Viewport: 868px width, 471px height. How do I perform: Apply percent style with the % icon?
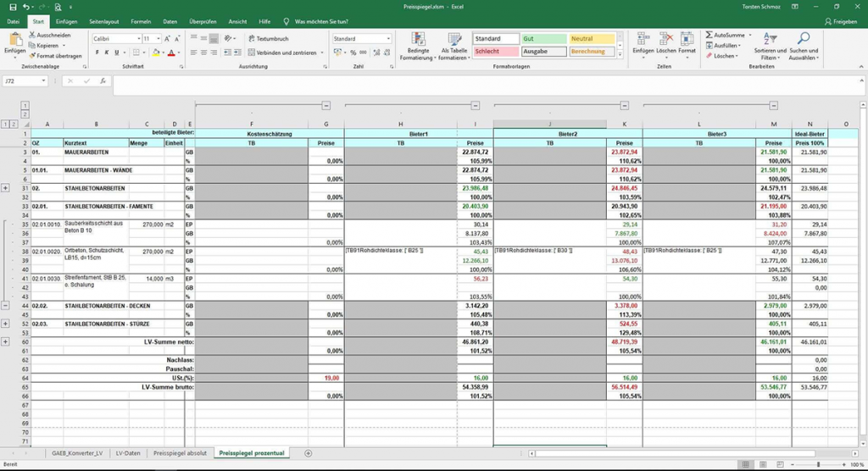(353, 53)
